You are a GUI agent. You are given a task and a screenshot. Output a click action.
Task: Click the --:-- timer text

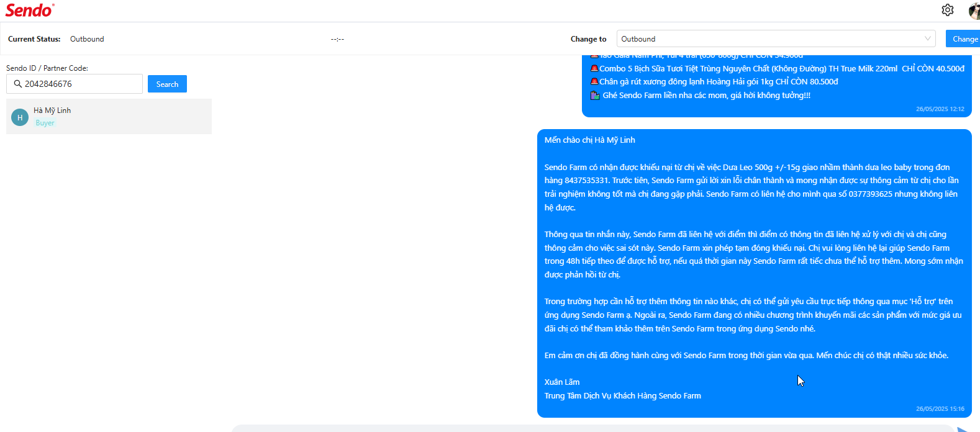click(337, 39)
